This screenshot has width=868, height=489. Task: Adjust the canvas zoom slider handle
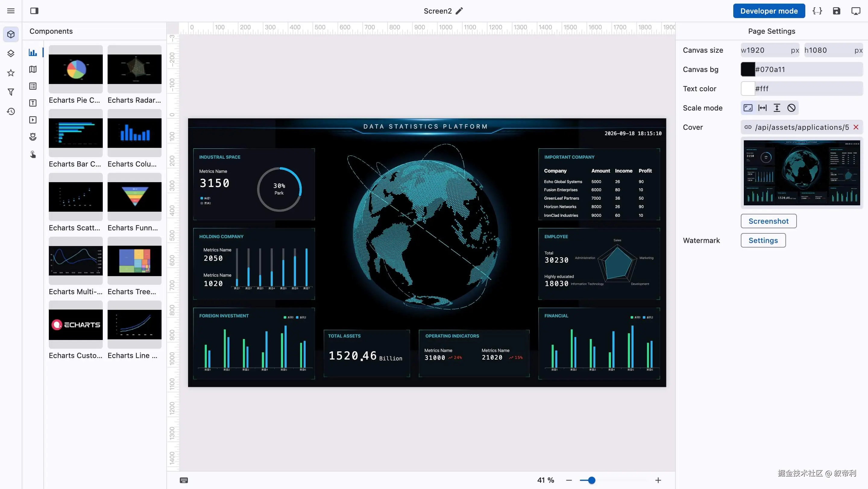592,480
